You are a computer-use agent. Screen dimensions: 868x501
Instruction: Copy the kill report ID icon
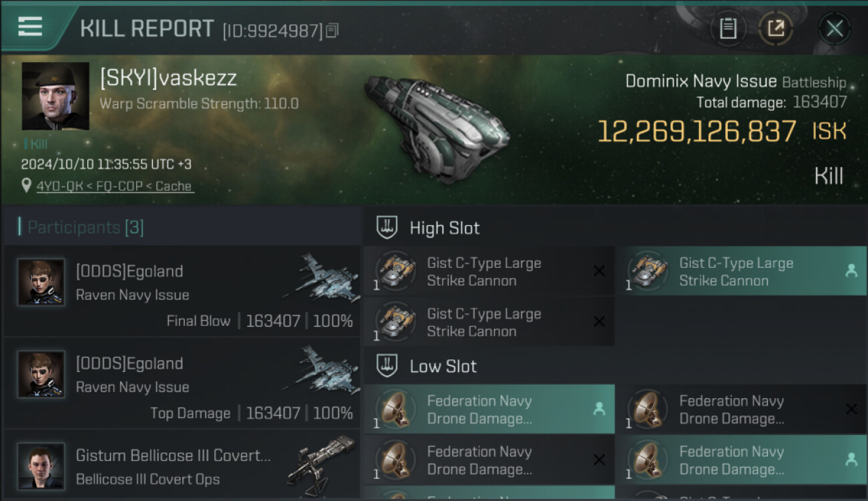[333, 30]
